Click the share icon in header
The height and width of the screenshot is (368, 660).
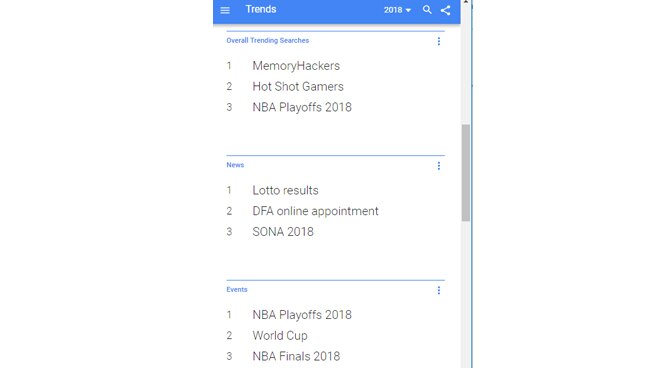point(445,10)
